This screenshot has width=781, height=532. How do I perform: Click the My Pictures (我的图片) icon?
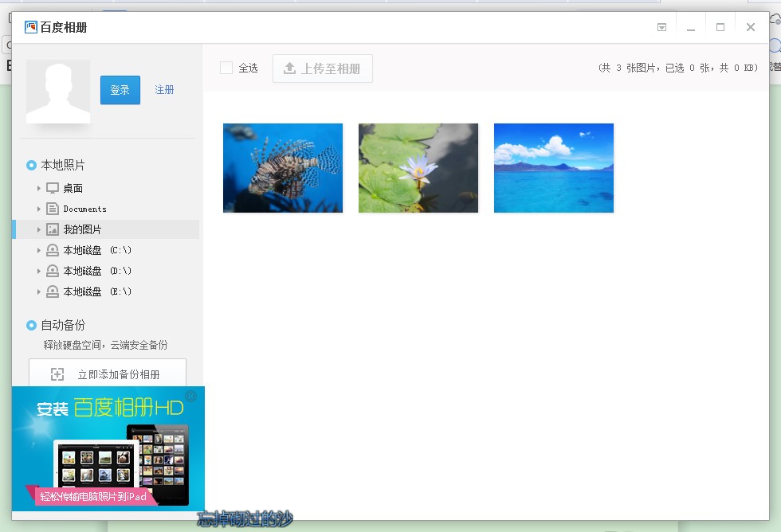[53, 229]
